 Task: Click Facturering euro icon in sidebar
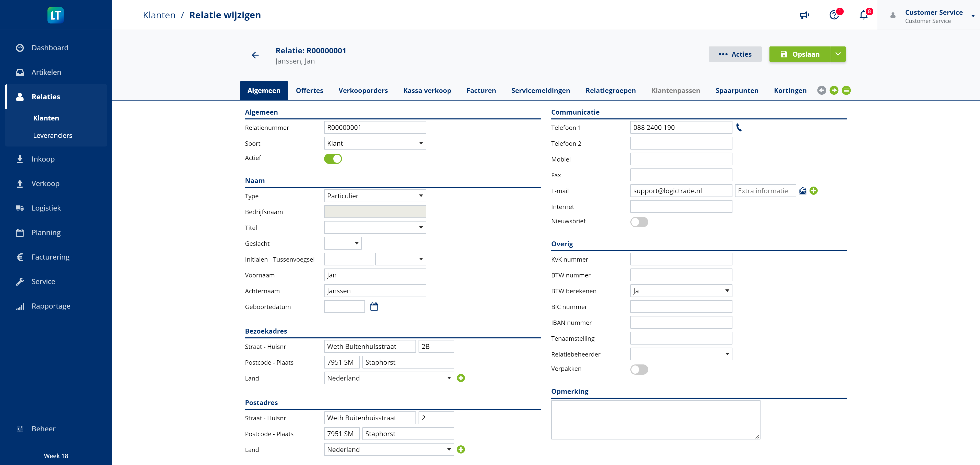20,257
